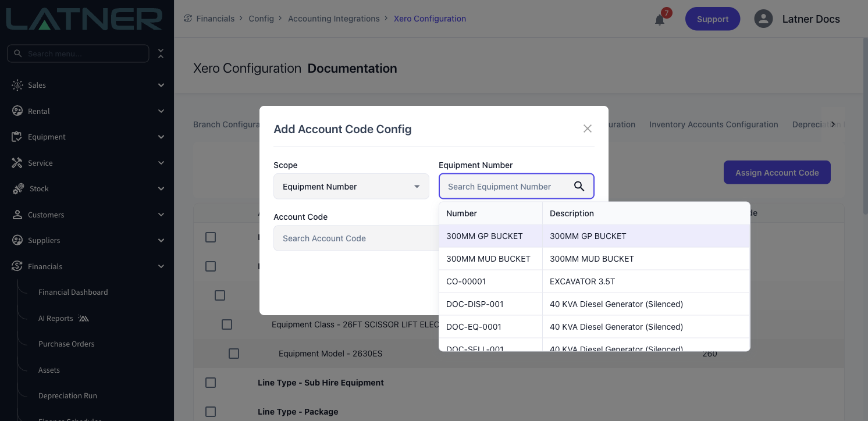Open Assets menu item

point(49,370)
